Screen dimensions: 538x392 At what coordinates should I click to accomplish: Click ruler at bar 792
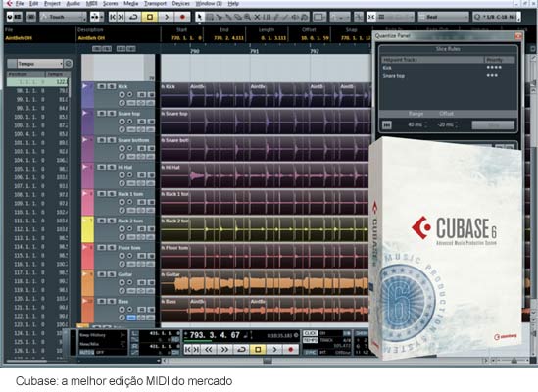pos(315,51)
